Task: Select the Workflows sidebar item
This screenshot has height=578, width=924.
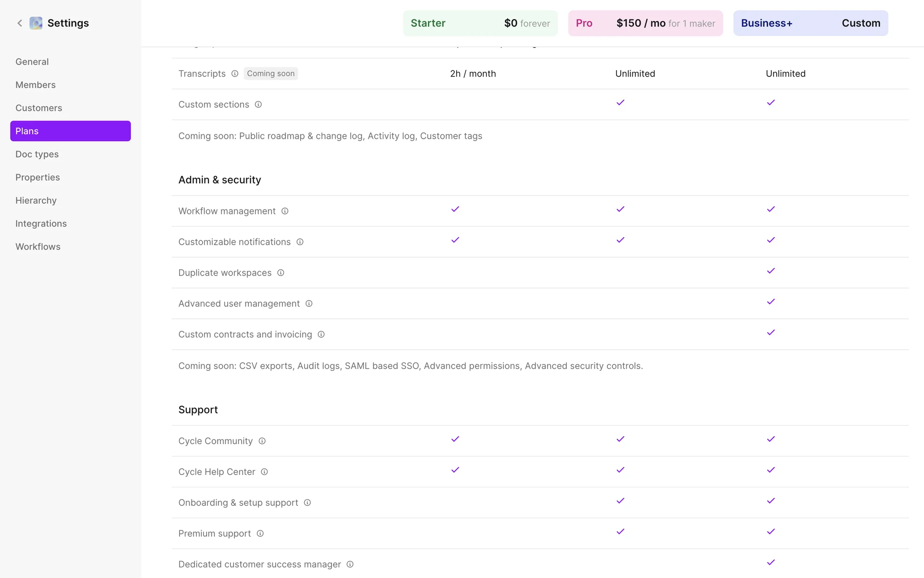Action: [x=38, y=247]
